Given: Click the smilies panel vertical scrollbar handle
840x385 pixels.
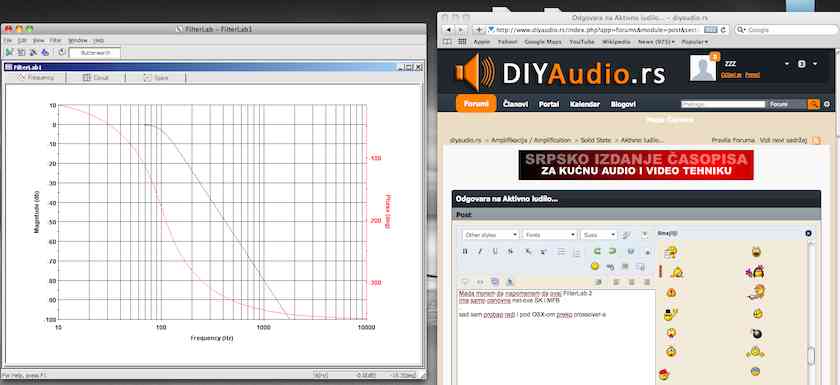Looking at the screenshot, I should coord(811,356).
